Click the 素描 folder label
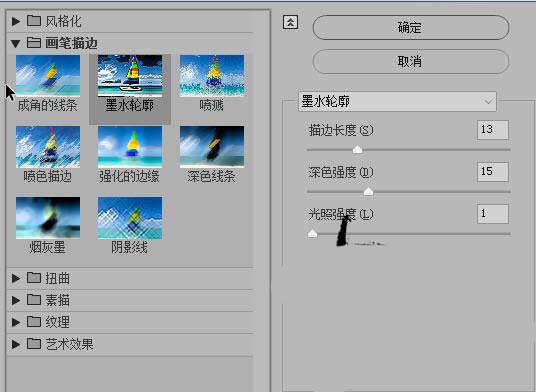 [57, 300]
